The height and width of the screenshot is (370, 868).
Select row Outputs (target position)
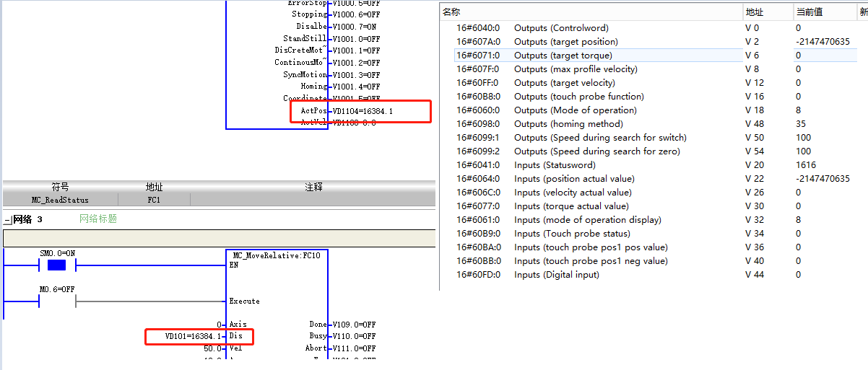(x=654, y=42)
